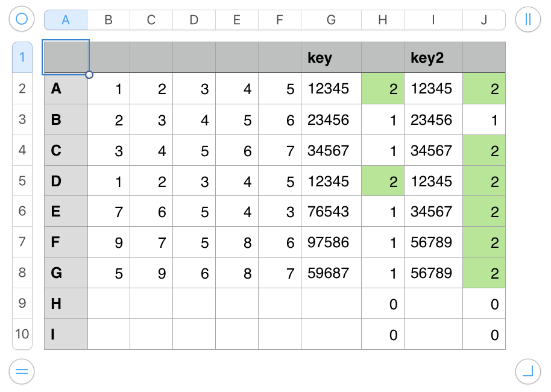
Task: Click the add column handle icon
Action: pyautogui.click(x=528, y=19)
